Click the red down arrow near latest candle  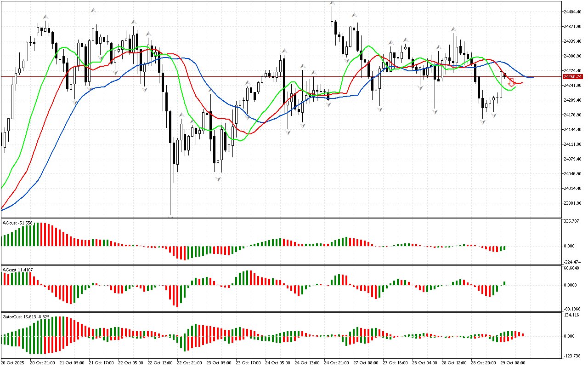(x=511, y=83)
